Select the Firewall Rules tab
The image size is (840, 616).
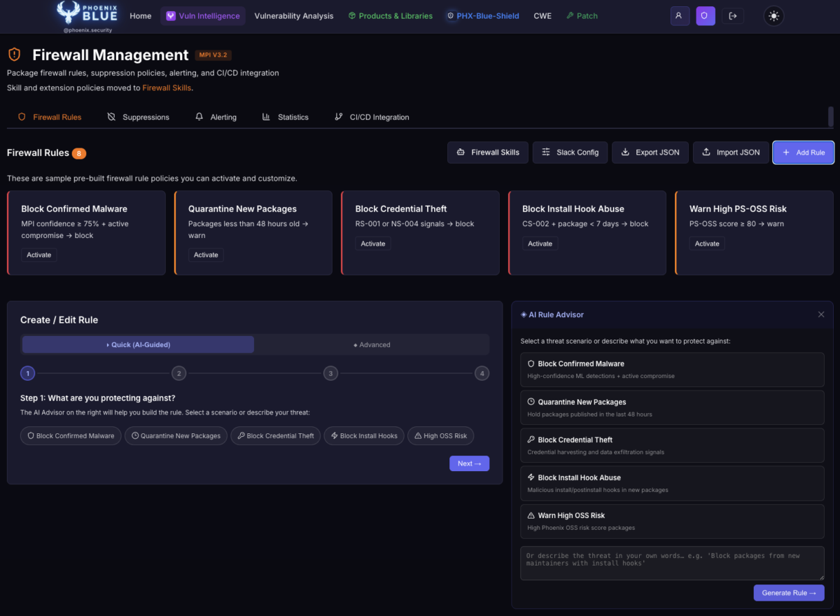coord(50,117)
